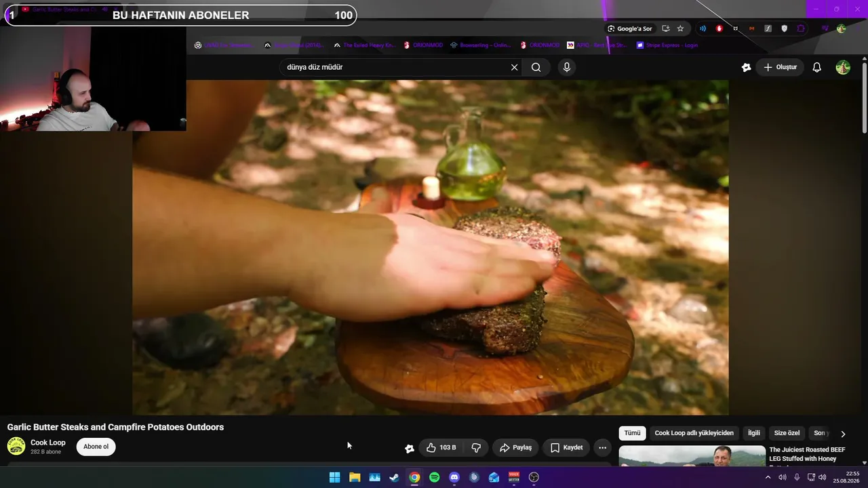Click the video player showing the steak
Image resolution: width=868 pixels, height=488 pixels.
(x=431, y=247)
